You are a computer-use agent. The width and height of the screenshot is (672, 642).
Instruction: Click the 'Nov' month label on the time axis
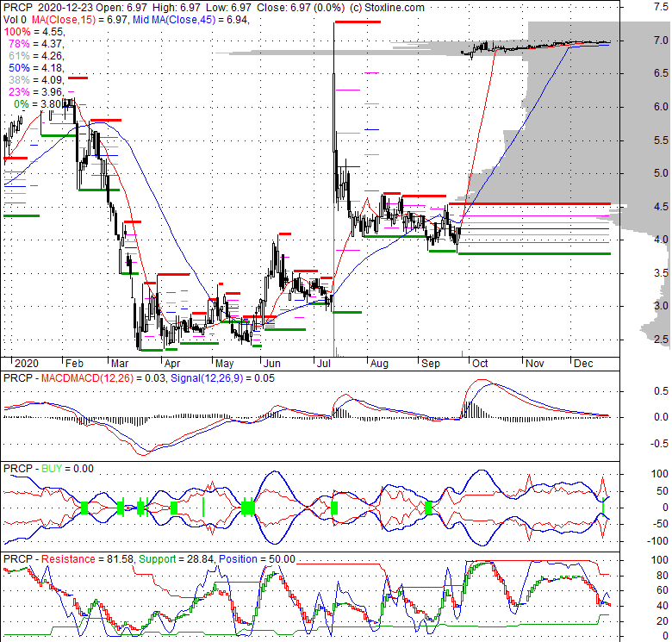pyautogui.click(x=534, y=364)
